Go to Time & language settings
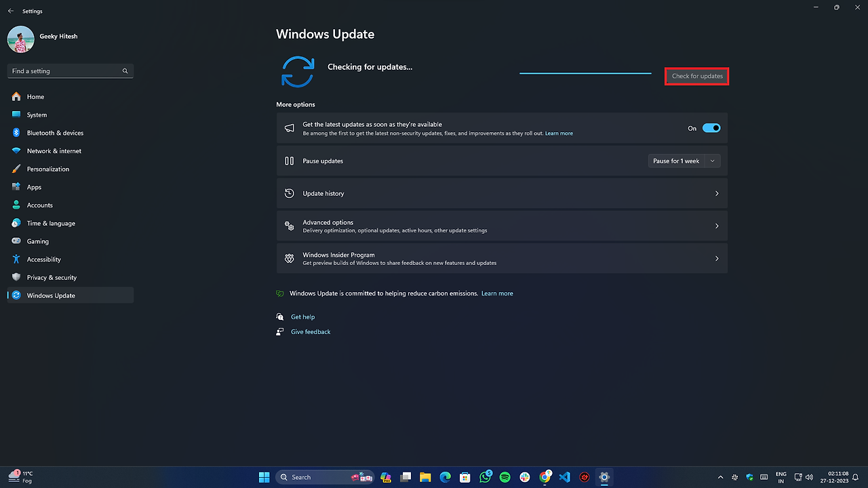This screenshot has width=868, height=488. pos(71,223)
